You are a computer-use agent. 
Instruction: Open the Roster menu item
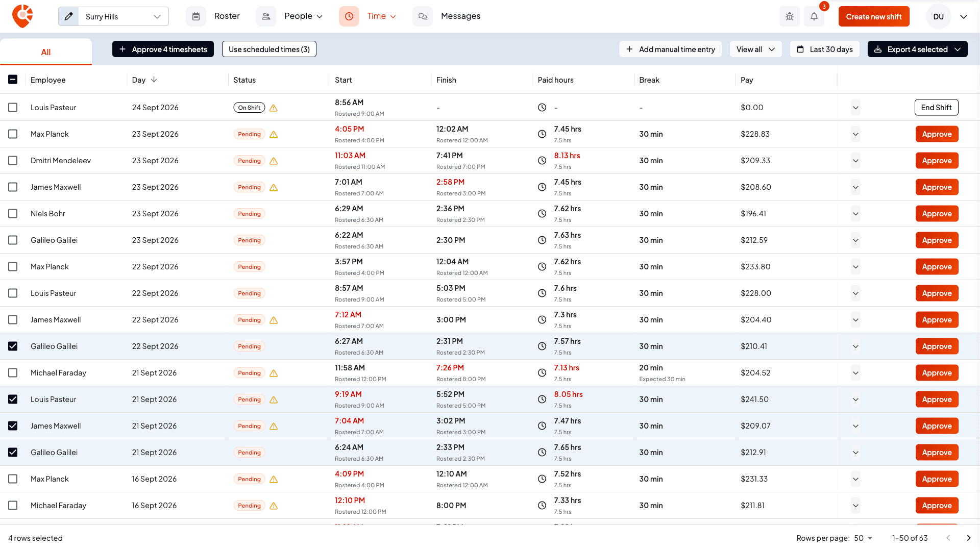pyautogui.click(x=227, y=16)
